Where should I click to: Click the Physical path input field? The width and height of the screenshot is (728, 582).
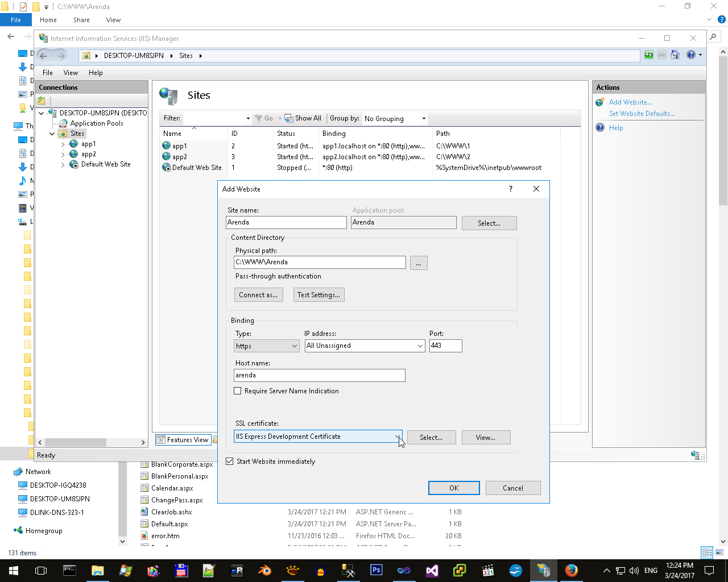pyautogui.click(x=320, y=262)
